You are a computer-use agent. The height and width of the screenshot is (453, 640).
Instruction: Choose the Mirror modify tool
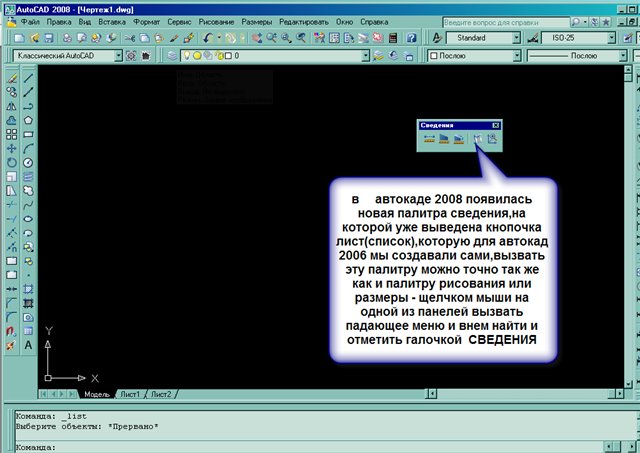[x=11, y=107]
